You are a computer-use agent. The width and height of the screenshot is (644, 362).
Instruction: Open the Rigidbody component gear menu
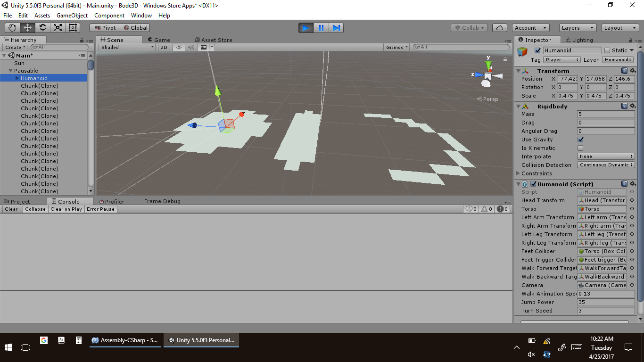633,106
